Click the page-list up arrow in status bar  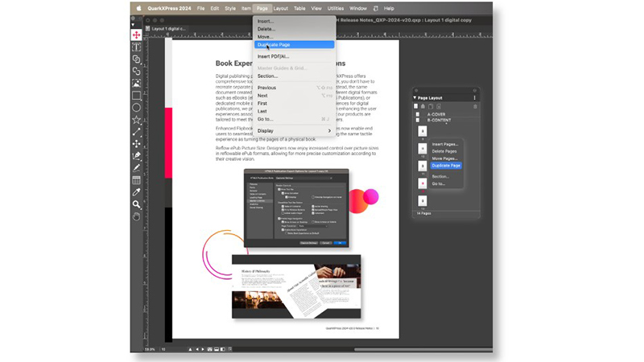click(x=190, y=349)
